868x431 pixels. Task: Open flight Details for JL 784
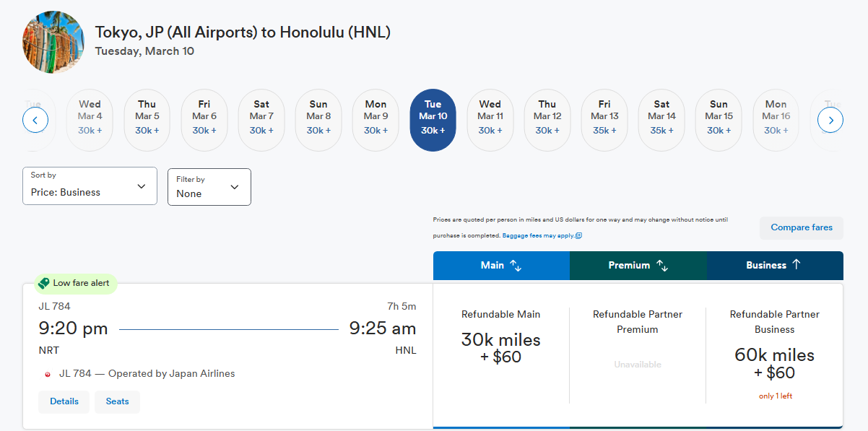coord(64,401)
